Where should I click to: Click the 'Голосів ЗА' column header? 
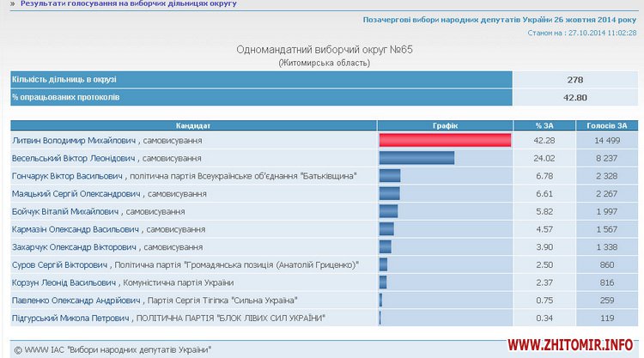[606, 124]
